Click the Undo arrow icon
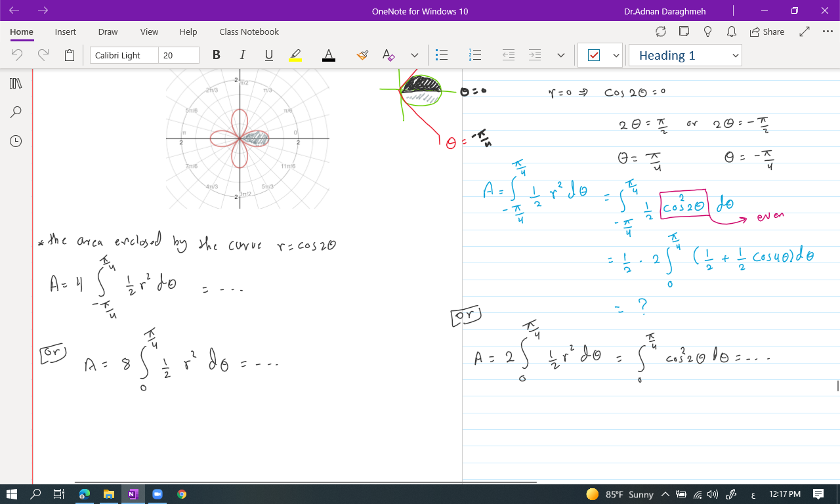Image resolution: width=840 pixels, height=504 pixels. (18, 55)
